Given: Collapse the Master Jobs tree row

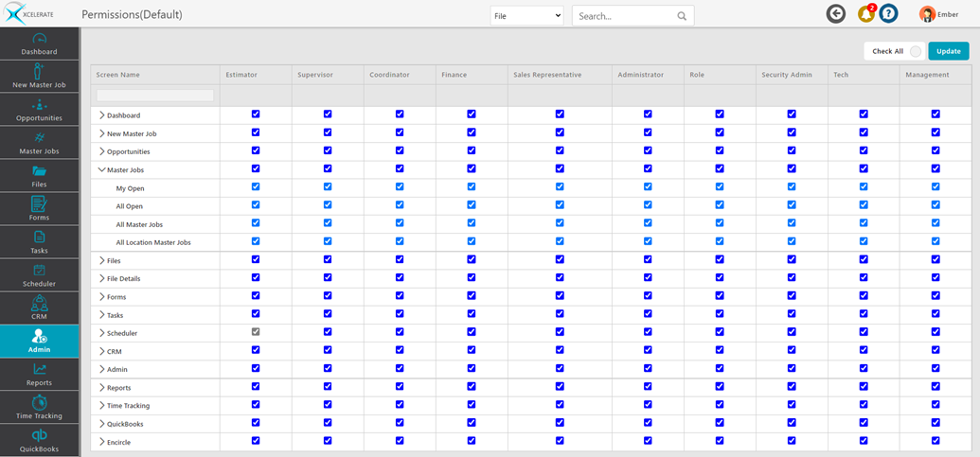Looking at the screenshot, I should click(x=102, y=170).
